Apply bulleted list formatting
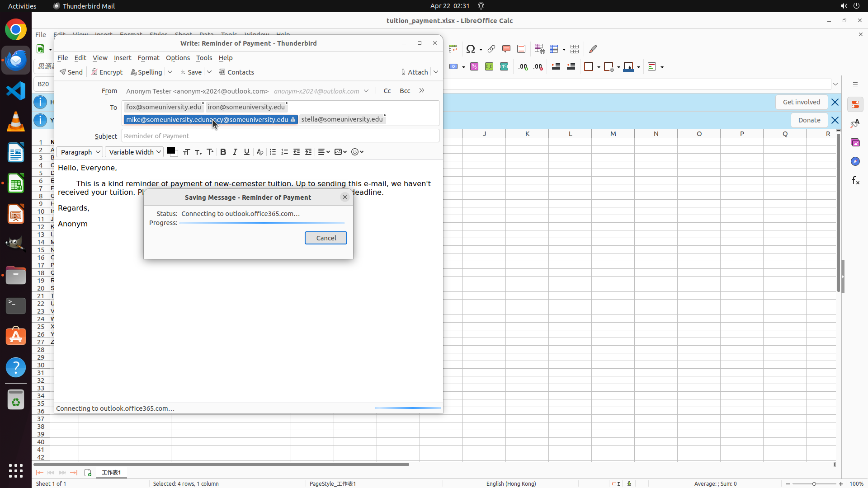 273,152
